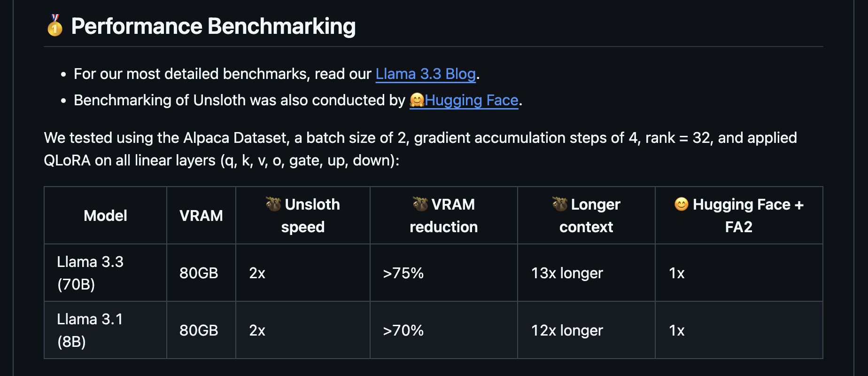Screen dimensions: 868x376
Task: Click the Performance Benchmarking heading
Action: click(x=213, y=26)
